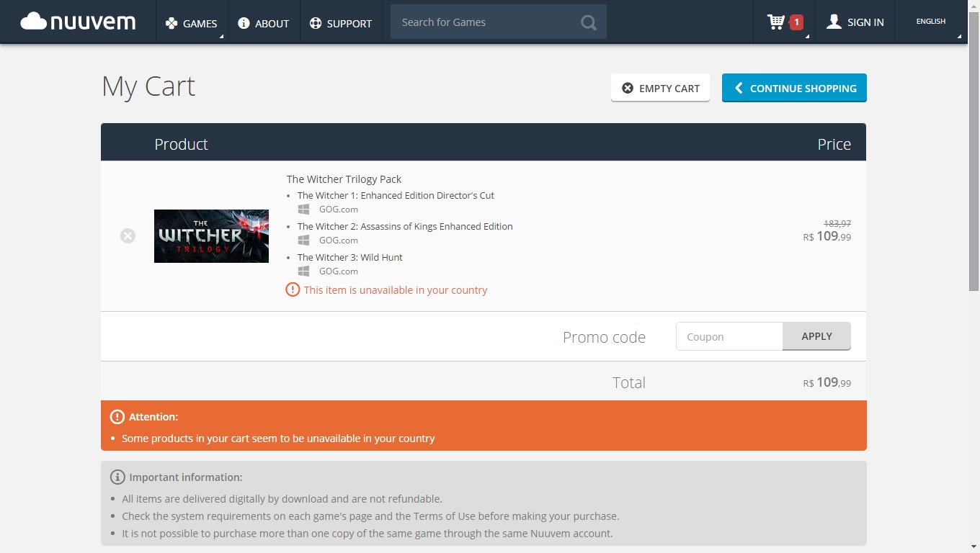The height and width of the screenshot is (553, 980).
Task: Click GOG.com label under The Witcher 2
Action: click(x=339, y=240)
